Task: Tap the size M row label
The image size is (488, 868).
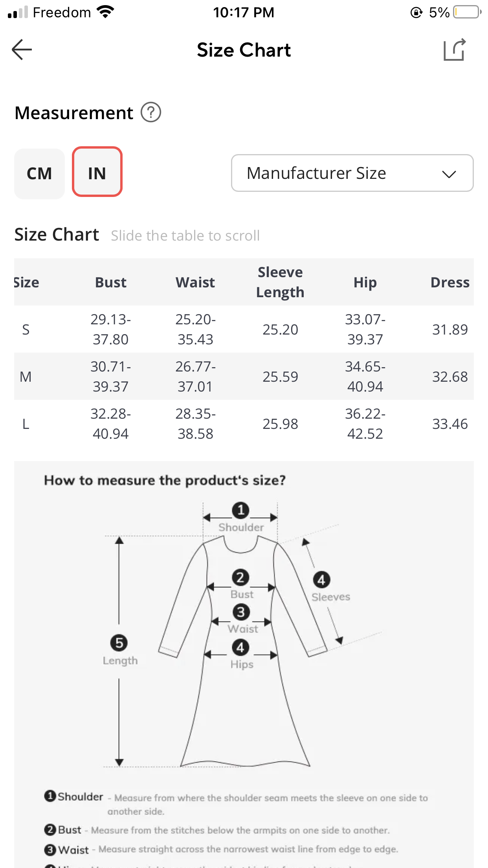Action: point(26,377)
